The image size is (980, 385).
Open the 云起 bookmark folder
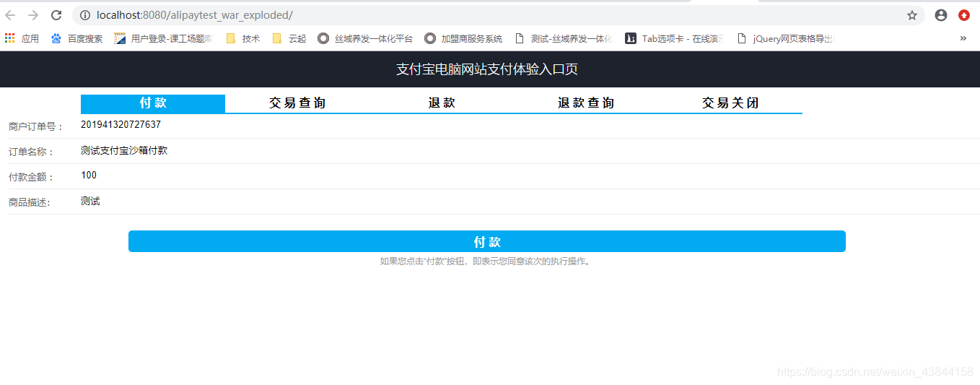click(289, 38)
